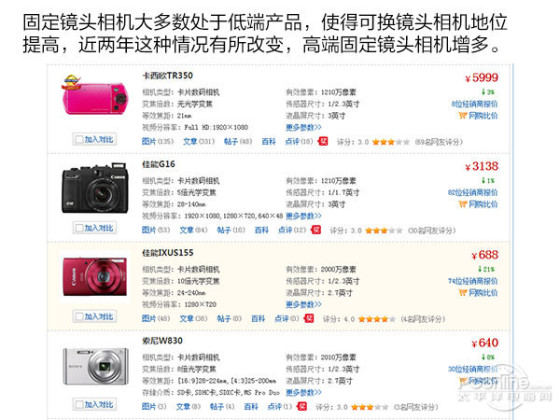This screenshot has height=420, width=560.
Task: Click the red 促 badge in 佳能G16 row
Action: pyautogui.click(x=316, y=230)
